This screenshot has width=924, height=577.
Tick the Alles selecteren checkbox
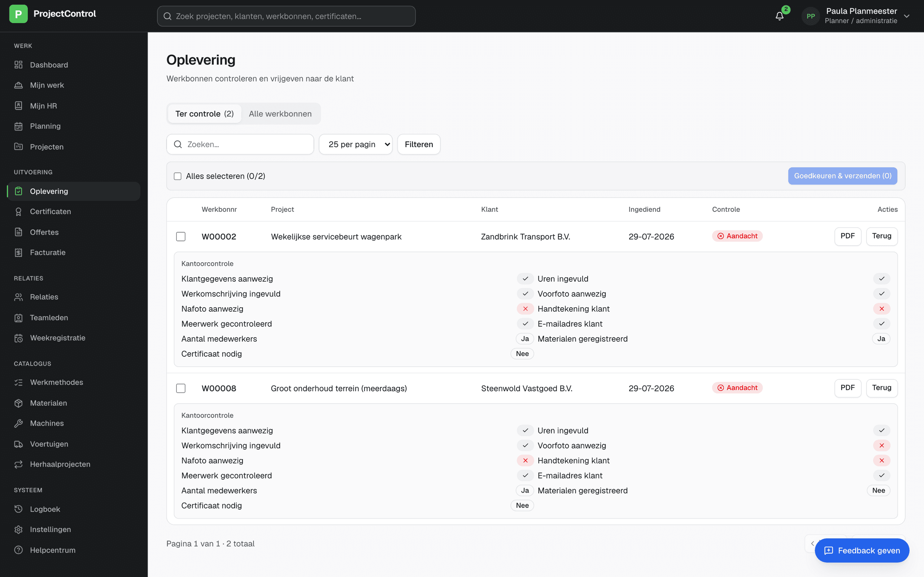click(x=178, y=176)
